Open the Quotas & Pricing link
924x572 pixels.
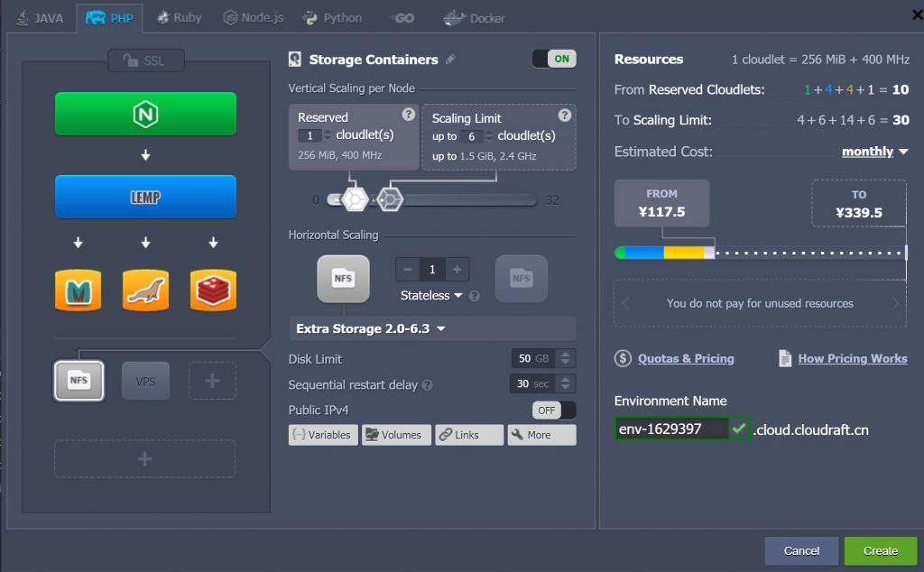685,358
